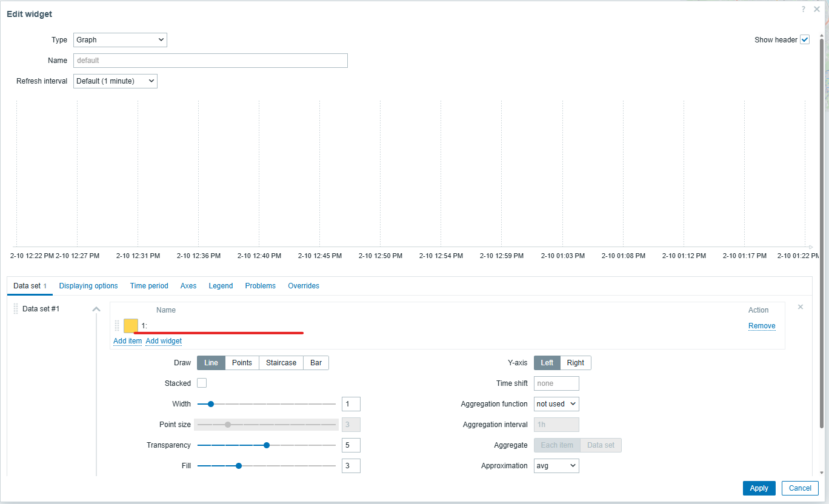Click the Apply button
This screenshot has width=829, height=504.
pos(759,488)
